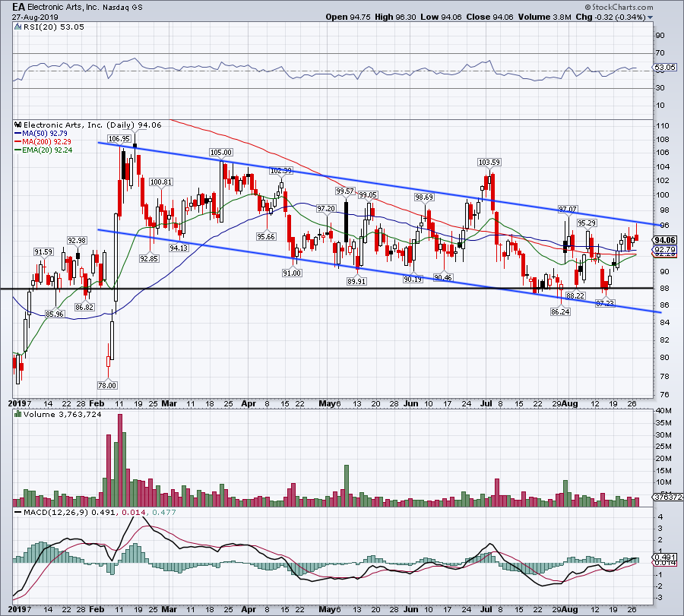Click the 92.79 moving average tag on right axis
The width and height of the screenshot is (684, 616).
point(665,250)
